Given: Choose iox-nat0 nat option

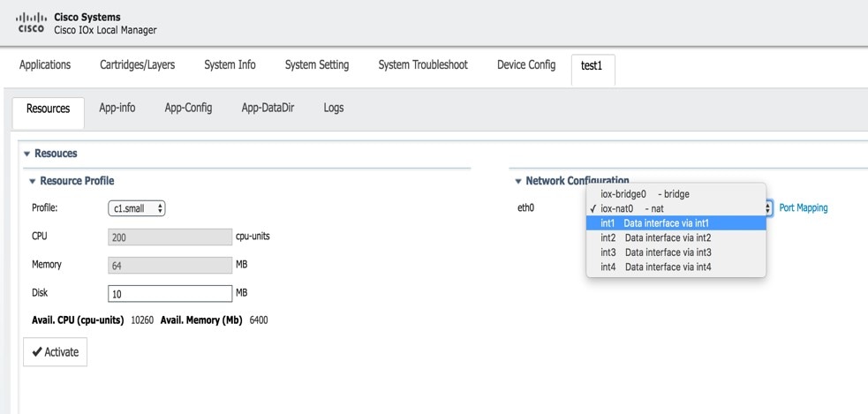Looking at the screenshot, I should pyautogui.click(x=676, y=208).
